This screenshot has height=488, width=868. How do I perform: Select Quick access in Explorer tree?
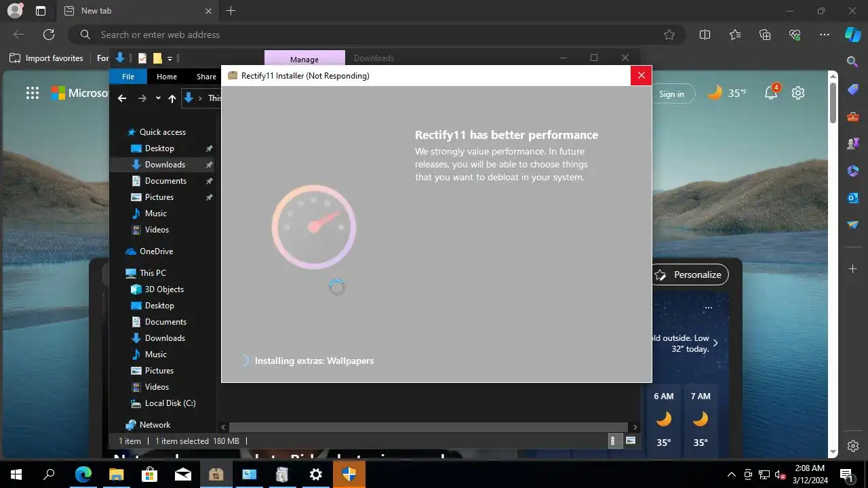[x=163, y=132]
